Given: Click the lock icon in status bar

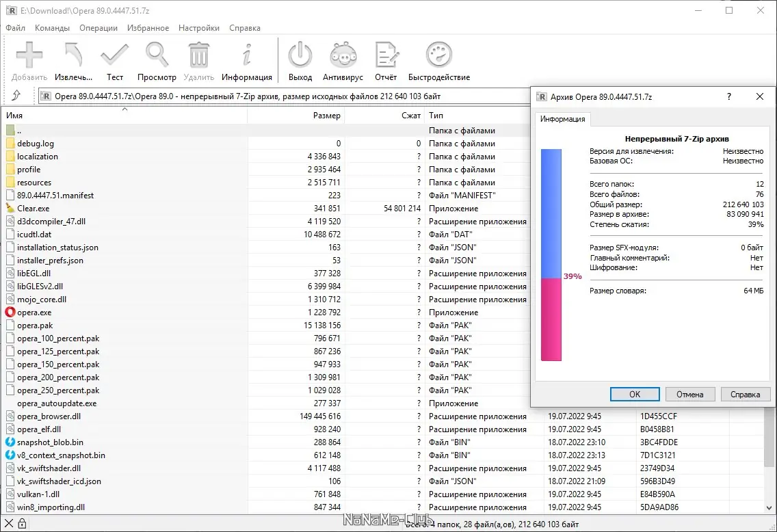Looking at the screenshot, I should coord(23,522).
